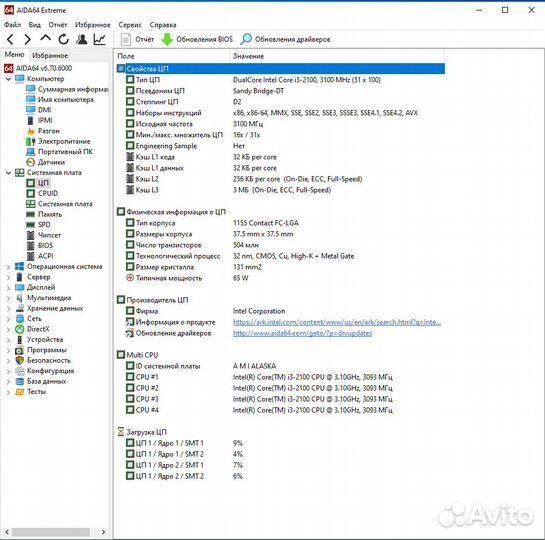The height and width of the screenshot is (540, 545).
Task: Open the CPUID tree item
Action: click(x=42, y=194)
